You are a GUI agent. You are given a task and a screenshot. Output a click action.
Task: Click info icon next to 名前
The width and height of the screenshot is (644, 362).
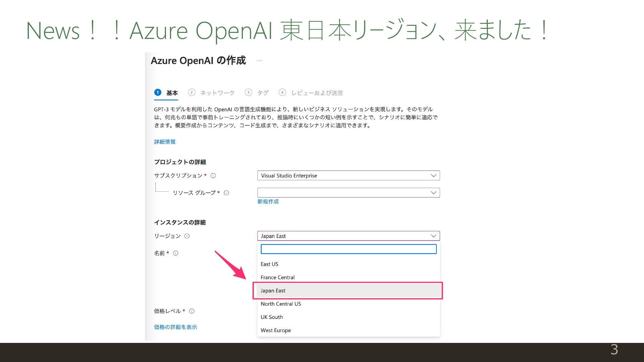(x=175, y=253)
